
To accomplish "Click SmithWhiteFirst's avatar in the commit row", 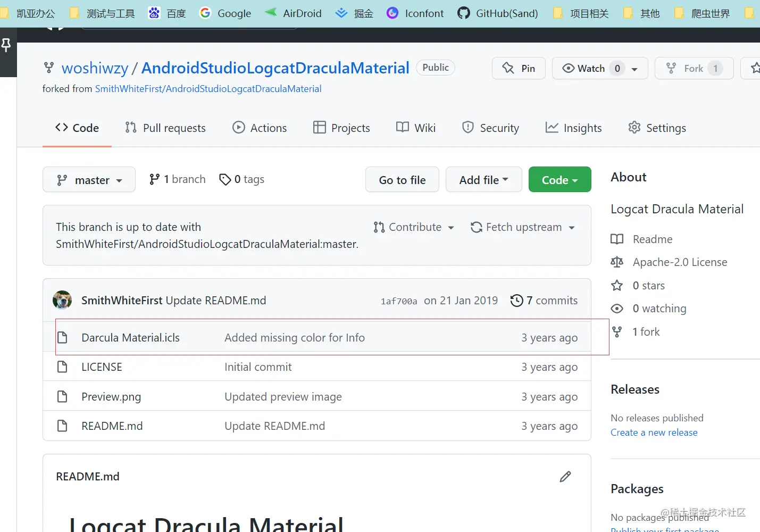I will pyautogui.click(x=62, y=300).
